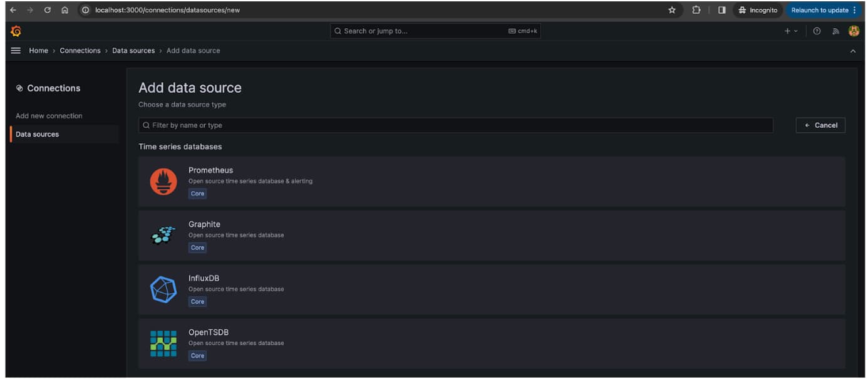Toggle the browser side panel icon

coord(721,10)
